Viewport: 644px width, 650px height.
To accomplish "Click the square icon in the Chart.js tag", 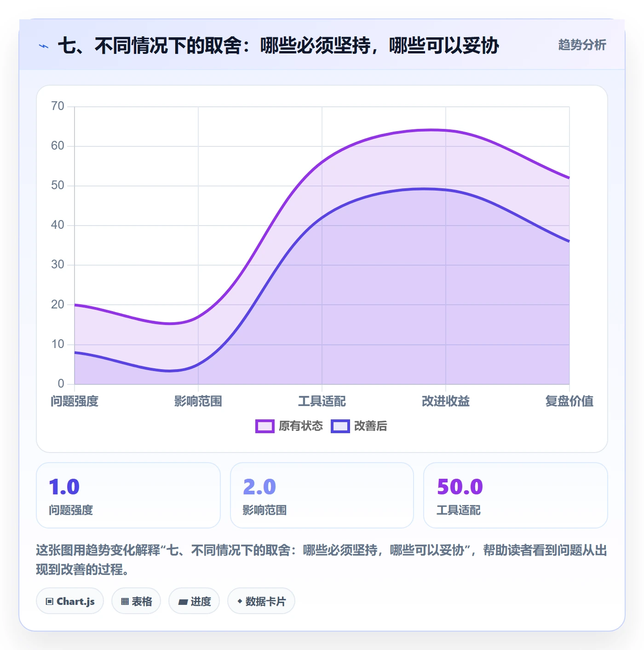I will [49, 602].
